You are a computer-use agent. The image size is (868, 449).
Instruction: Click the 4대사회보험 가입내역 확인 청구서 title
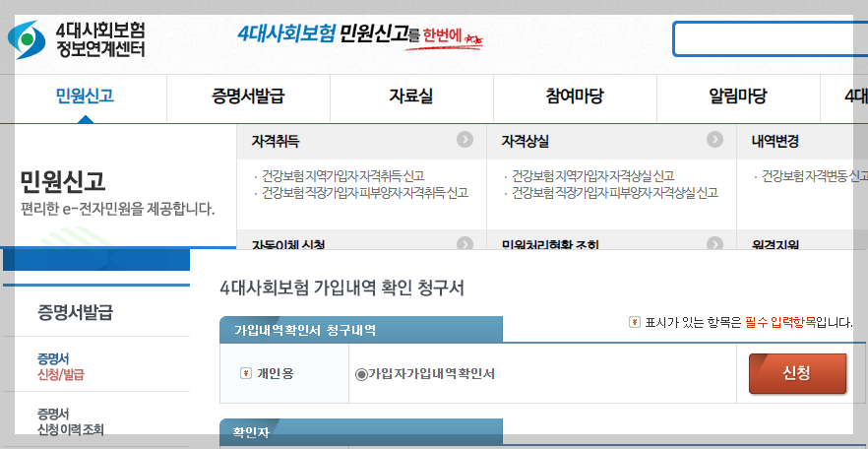tap(341, 289)
